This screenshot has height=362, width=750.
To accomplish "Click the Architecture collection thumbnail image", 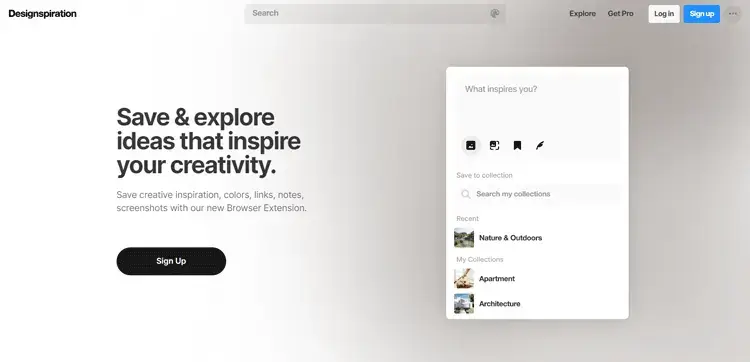I will point(464,304).
